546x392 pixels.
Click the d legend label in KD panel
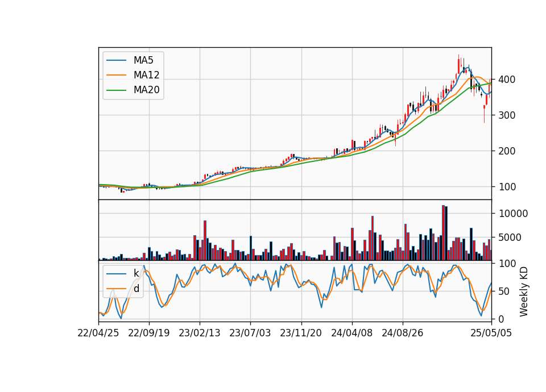[x=136, y=288]
